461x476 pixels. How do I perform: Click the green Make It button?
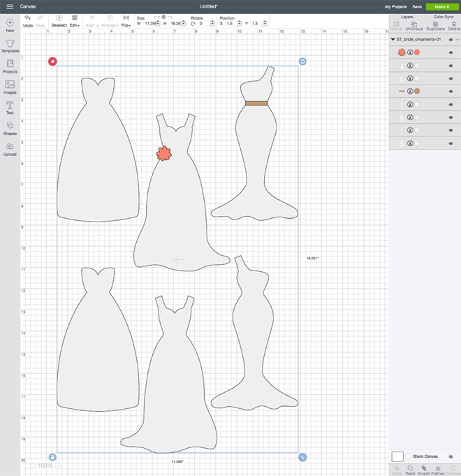coord(442,6)
